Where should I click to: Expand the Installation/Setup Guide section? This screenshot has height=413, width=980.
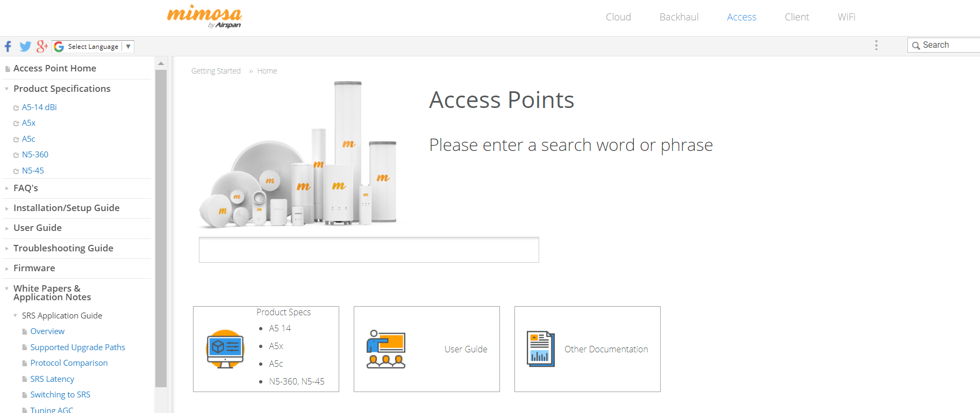pyautogui.click(x=6, y=208)
